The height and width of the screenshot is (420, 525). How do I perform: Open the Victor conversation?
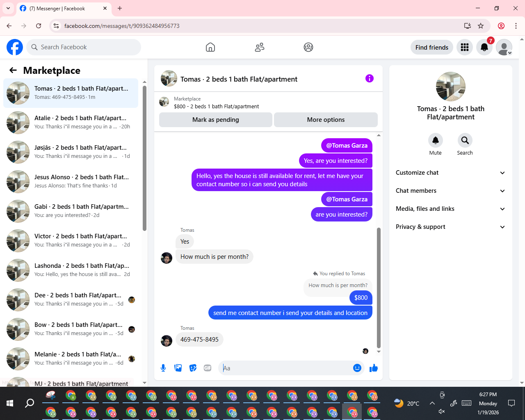[71, 241]
